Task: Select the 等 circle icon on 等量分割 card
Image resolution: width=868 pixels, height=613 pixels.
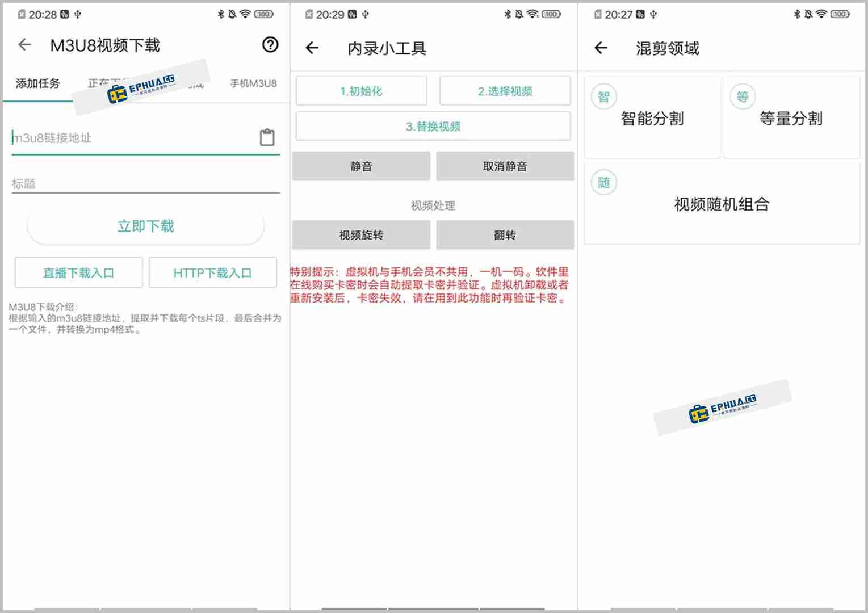Action: (x=742, y=96)
